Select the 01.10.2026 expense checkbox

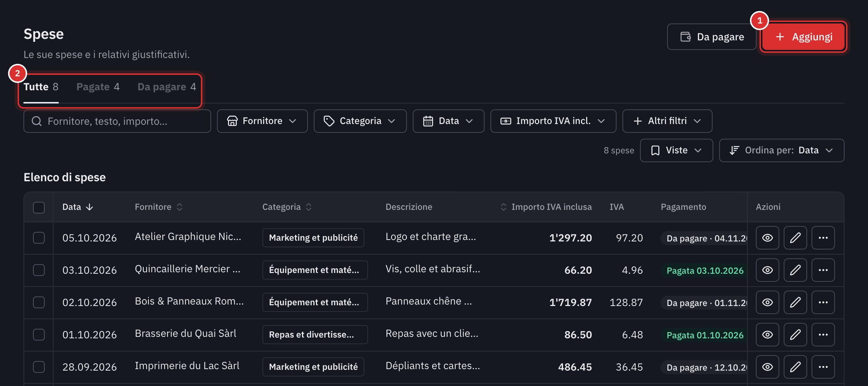[x=39, y=335]
